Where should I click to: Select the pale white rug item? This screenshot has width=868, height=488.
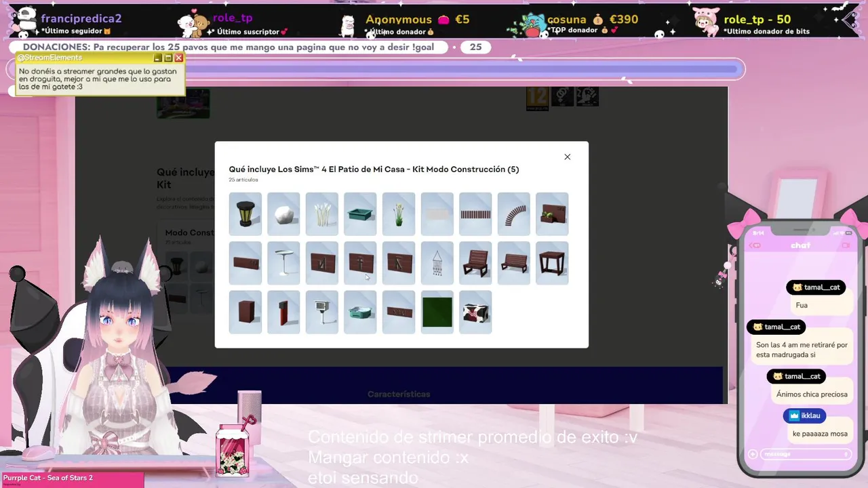(x=437, y=214)
